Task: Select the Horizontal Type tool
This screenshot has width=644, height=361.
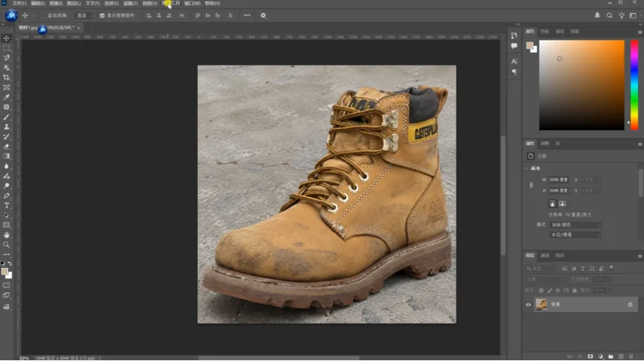Action: [x=7, y=206]
